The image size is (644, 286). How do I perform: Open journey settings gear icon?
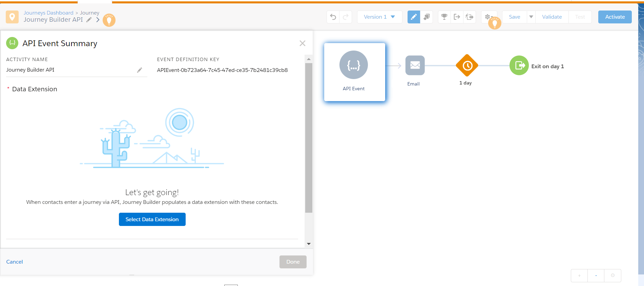coord(487,17)
